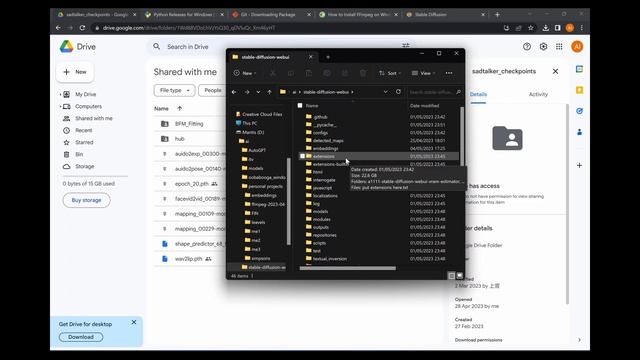The width and height of the screenshot is (640, 360).
Task: Dismiss the Get Drive for desktop banner
Action: click(x=134, y=322)
